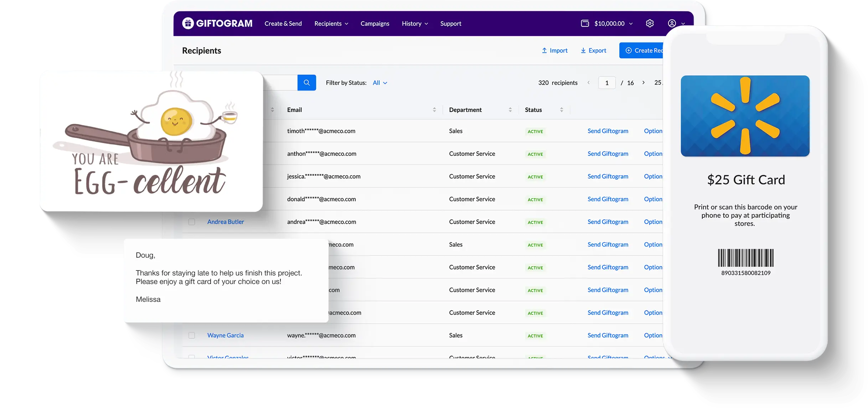The image size is (868, 408).
Task: Open Options for donald row
Action: (x=653, y=199)
